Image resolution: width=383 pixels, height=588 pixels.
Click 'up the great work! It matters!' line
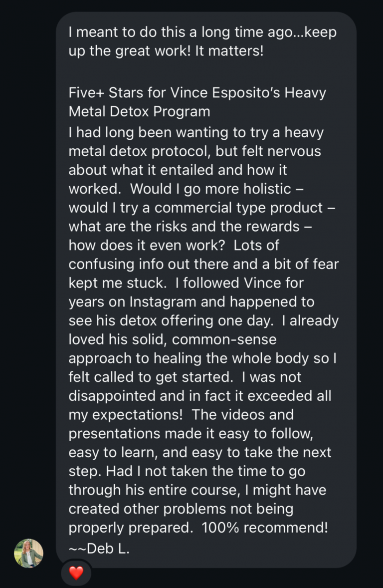[166, 51]
